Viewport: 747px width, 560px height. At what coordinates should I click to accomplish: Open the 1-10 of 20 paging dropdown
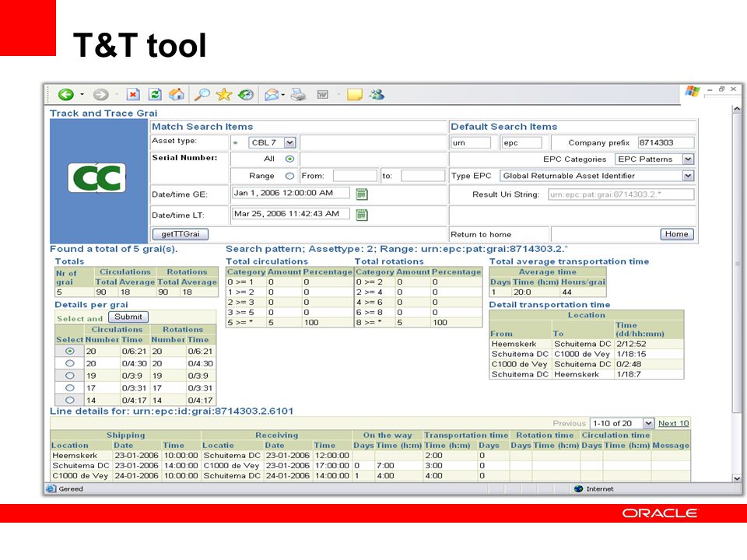coord(648,423)
